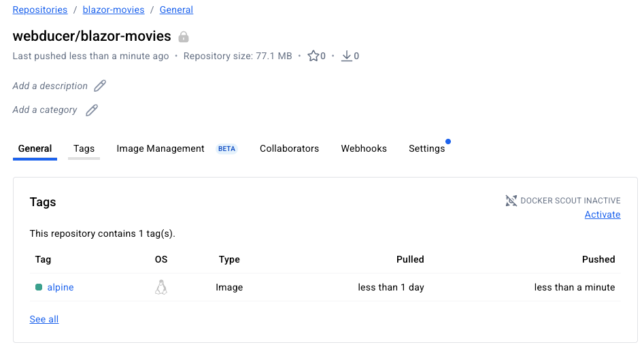Activate Docker Scout via the Activate link
This screenshot has height=349, width=644.
(603, 214)
